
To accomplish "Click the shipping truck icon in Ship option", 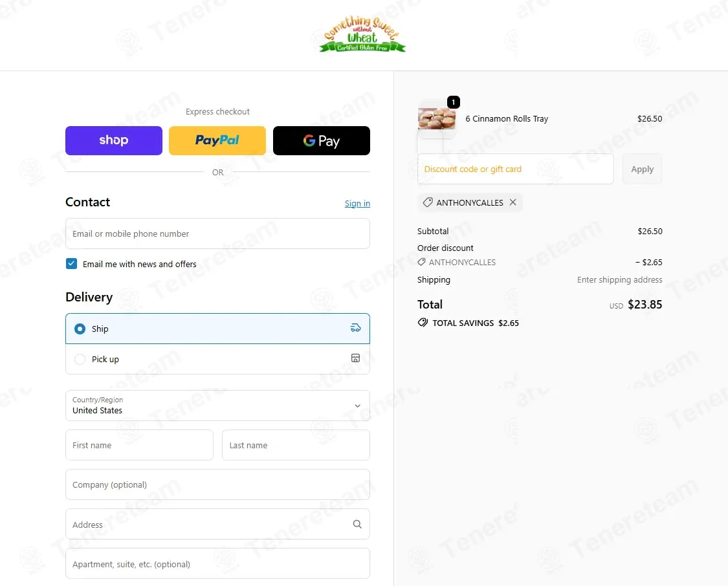I will 355,328.
